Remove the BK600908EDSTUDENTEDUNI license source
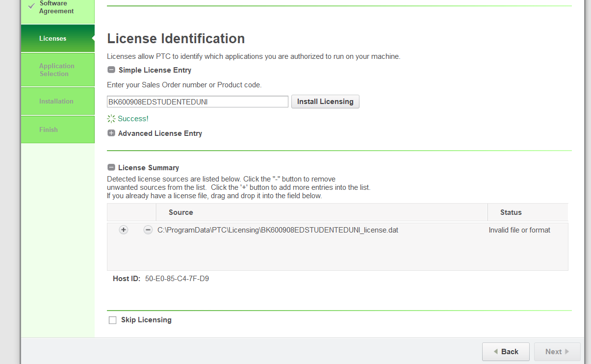The height and width of the screenshot is (364, 591). pos(148,230)
